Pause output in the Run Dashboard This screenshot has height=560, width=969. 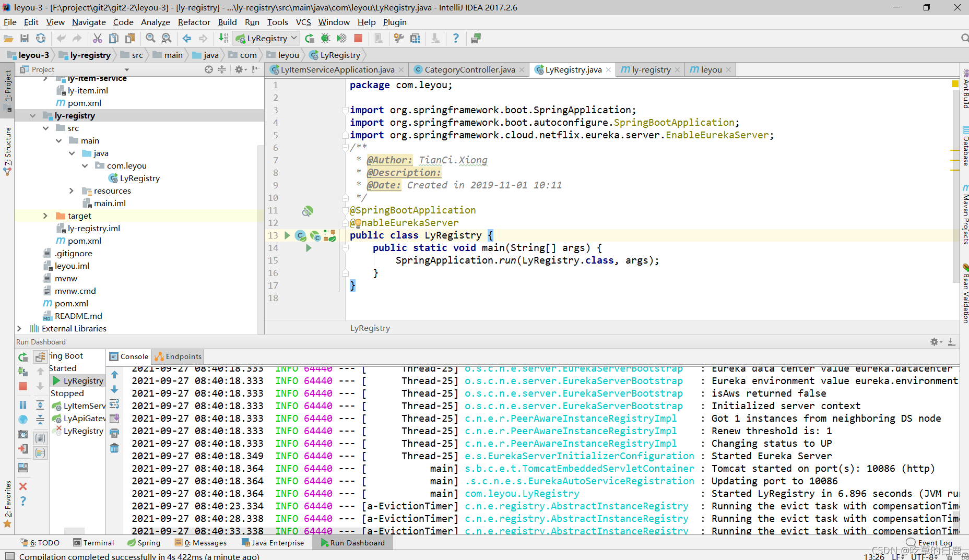[x=23, y=405]
